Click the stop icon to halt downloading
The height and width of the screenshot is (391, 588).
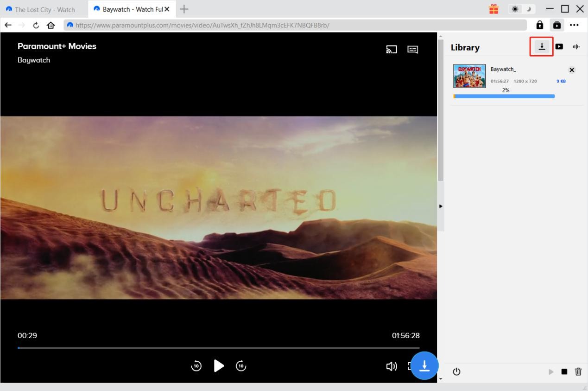point(564,372)
